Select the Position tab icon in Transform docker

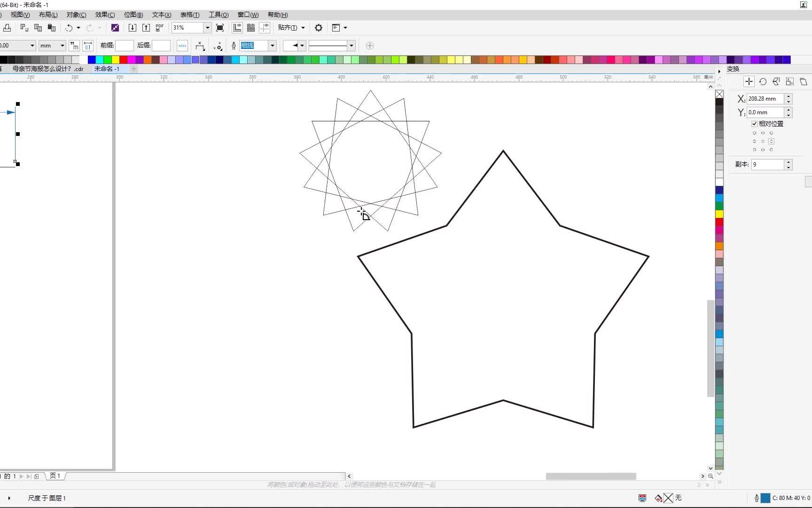[x=749, y=81]
